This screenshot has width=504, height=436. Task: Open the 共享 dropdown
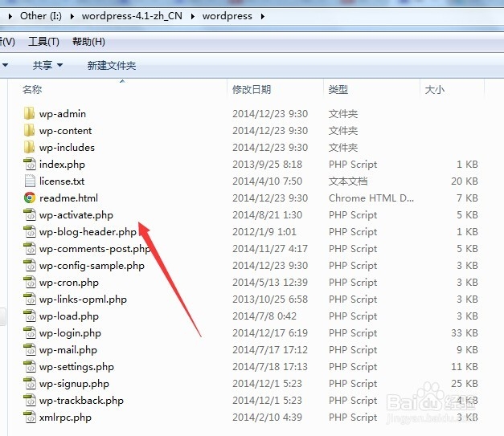coord(47,66)
